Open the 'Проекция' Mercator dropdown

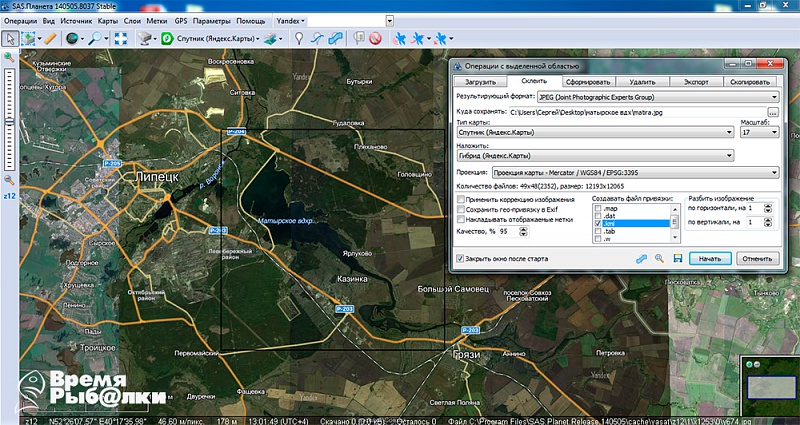point(635,172)
